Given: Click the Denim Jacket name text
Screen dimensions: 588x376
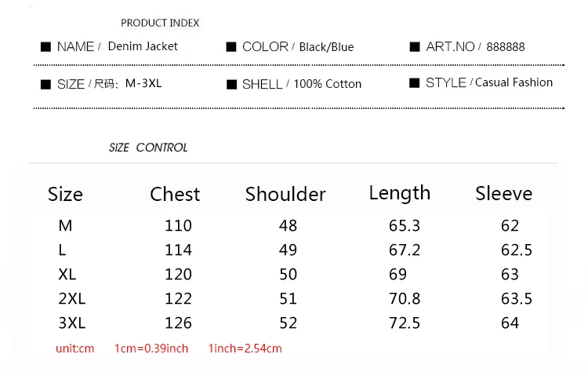Looking at the screenshot, I should pyautogui.click(x=143, y=46).
